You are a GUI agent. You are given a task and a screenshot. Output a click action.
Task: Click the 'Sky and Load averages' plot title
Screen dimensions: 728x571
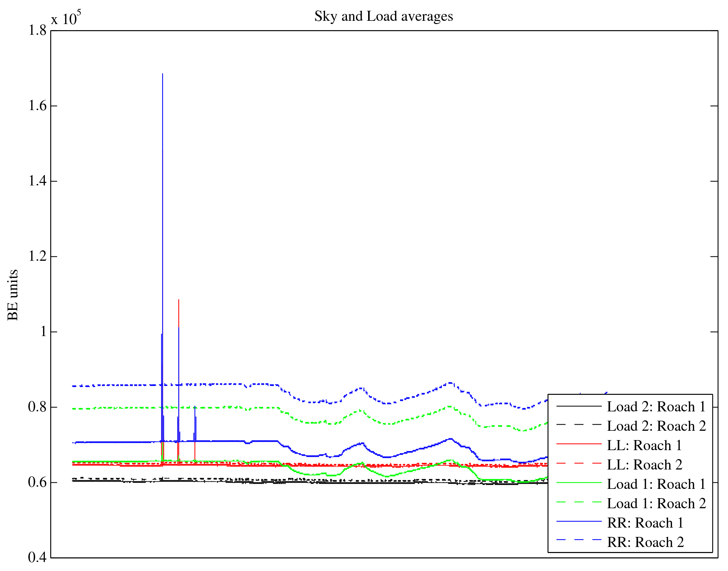pos(384,16)
